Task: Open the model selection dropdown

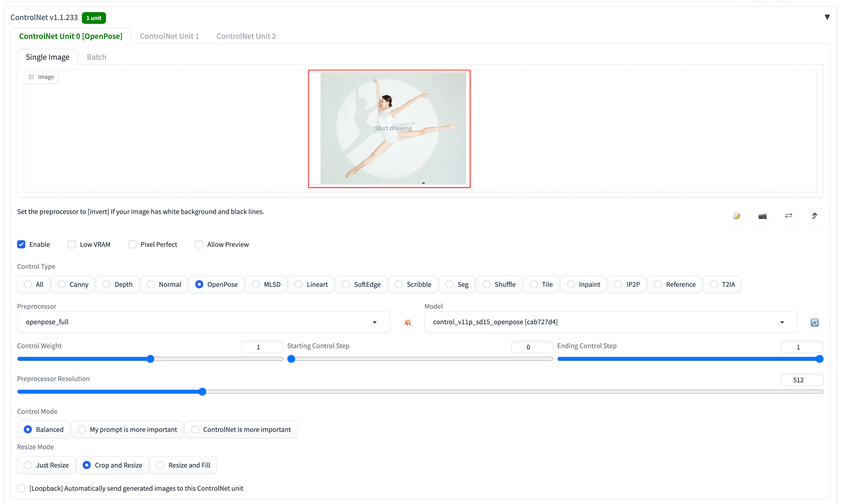Action: coord(783,322)
